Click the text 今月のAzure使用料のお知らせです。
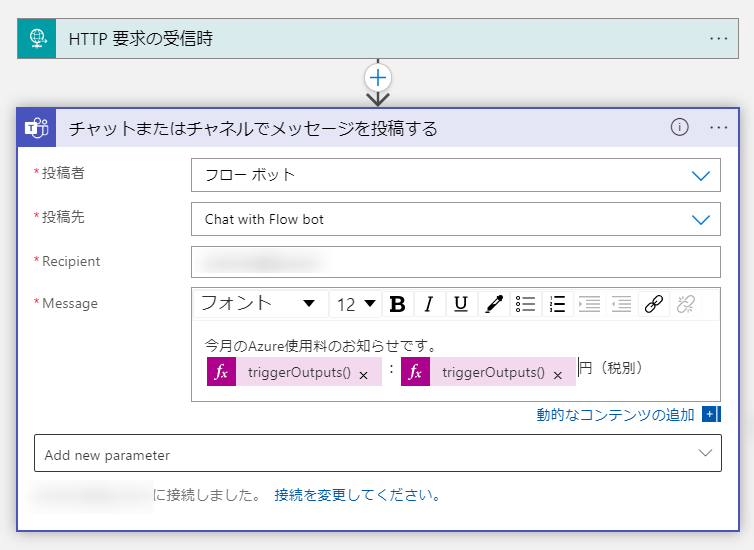The height and width of the screenshot is (550, 754). click(320, 345)
